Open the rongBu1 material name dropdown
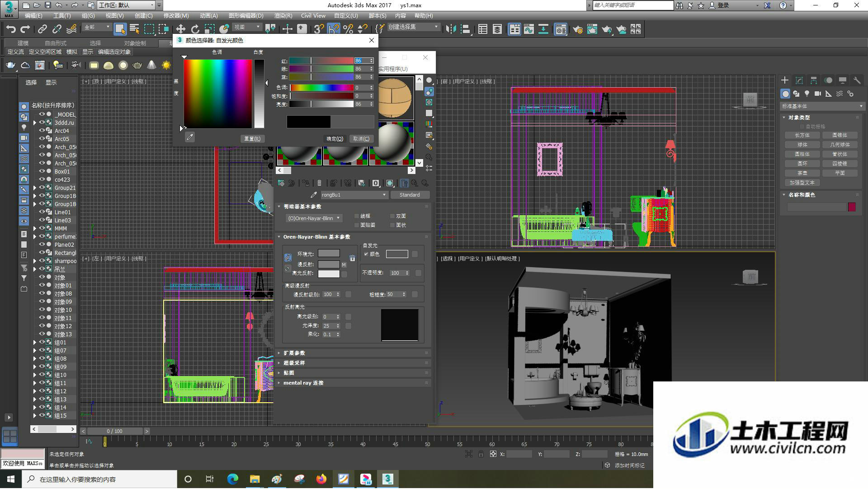This screenshot has width=868, height=489. click(x=354, y=195)
